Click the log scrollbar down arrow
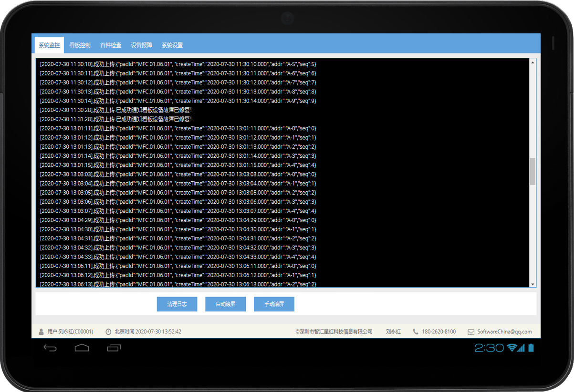The height and width of the screenshot is (392, 574). point(533,284)
